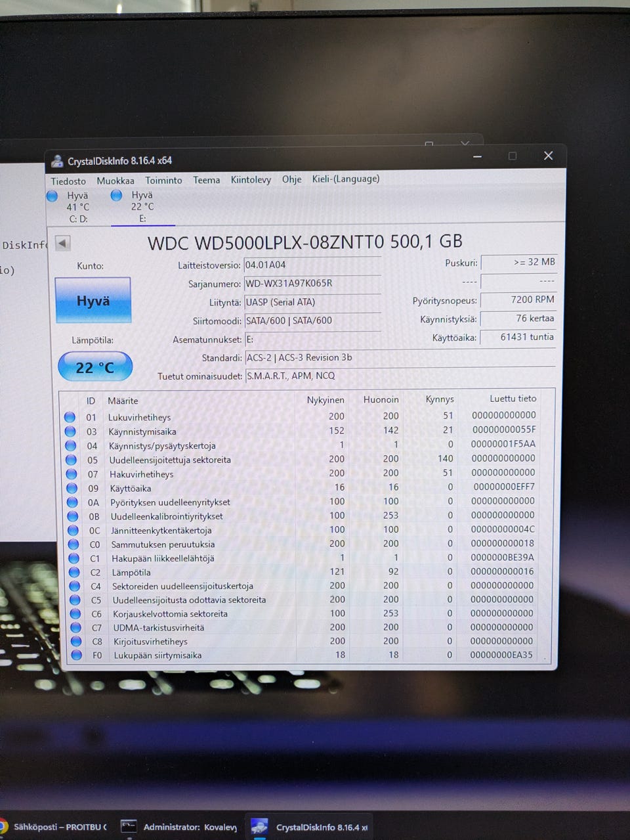The height and width of the screenshot is (840, 630).
Task: Open Administrator command prompt from taskbar
Action: click(x=178, y=827)
